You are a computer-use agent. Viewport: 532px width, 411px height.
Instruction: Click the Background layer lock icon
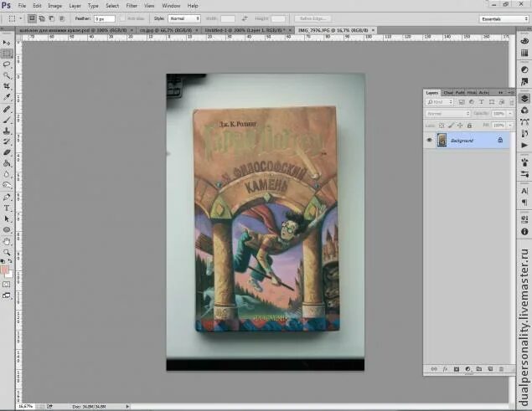pos(500,140)
